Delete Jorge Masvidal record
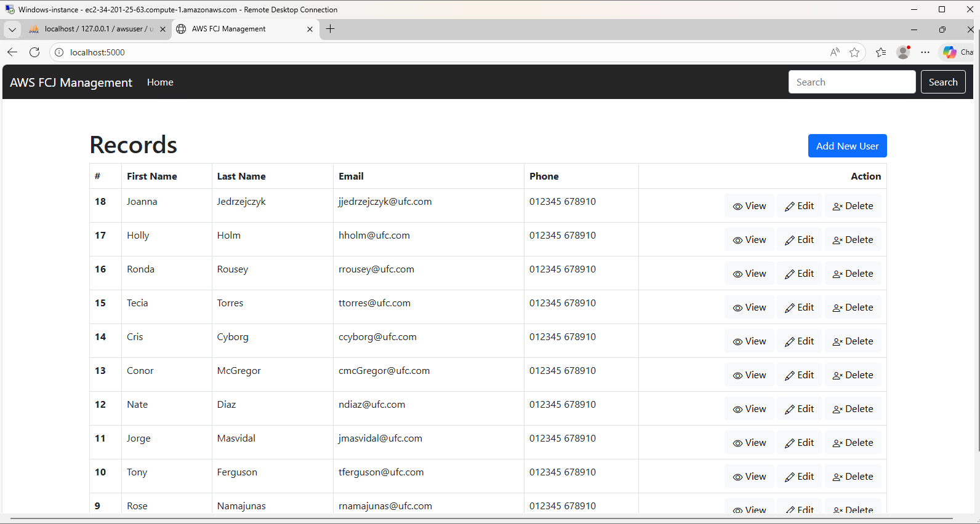This screenshot has width=980, height=524. 853,443
